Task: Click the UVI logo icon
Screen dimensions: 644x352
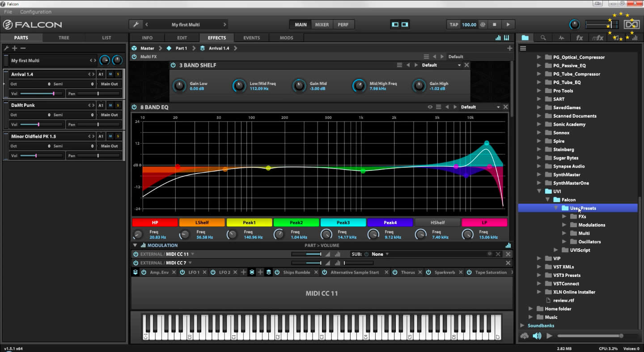Action: pos(632,25)
